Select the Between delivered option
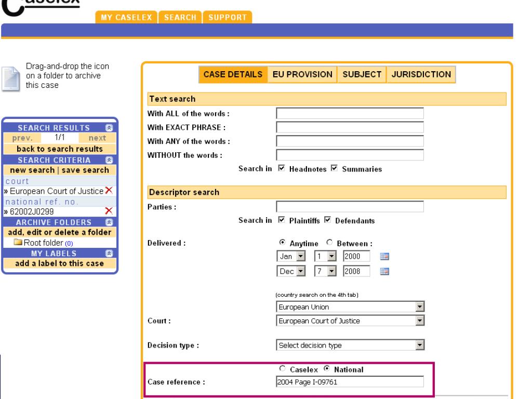Screen dimensions: 532x399 click(329, 242)
